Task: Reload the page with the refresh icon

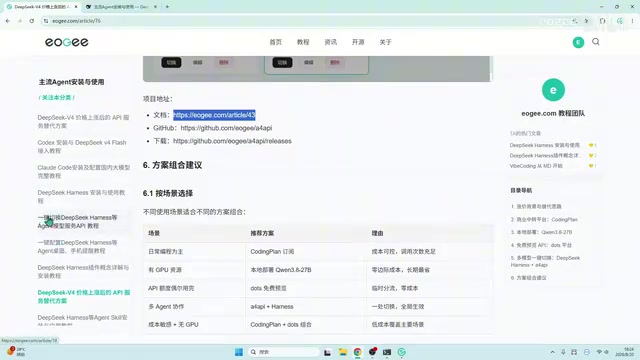Action: click(31, 21)
